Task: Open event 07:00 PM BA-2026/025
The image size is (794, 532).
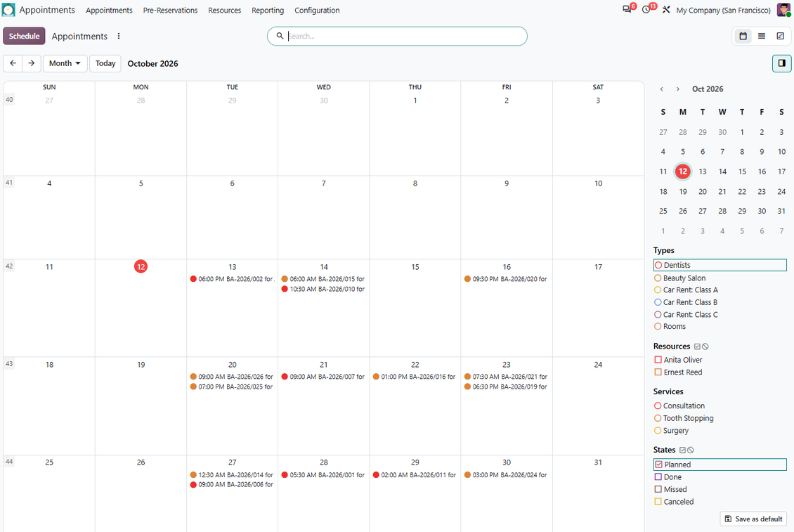Action: [232, 387]
